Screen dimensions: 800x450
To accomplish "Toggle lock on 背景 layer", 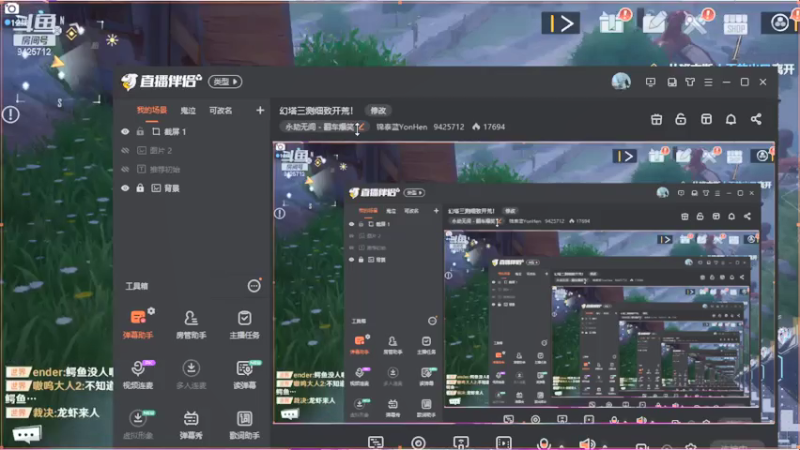I will [x=140, y=188].
